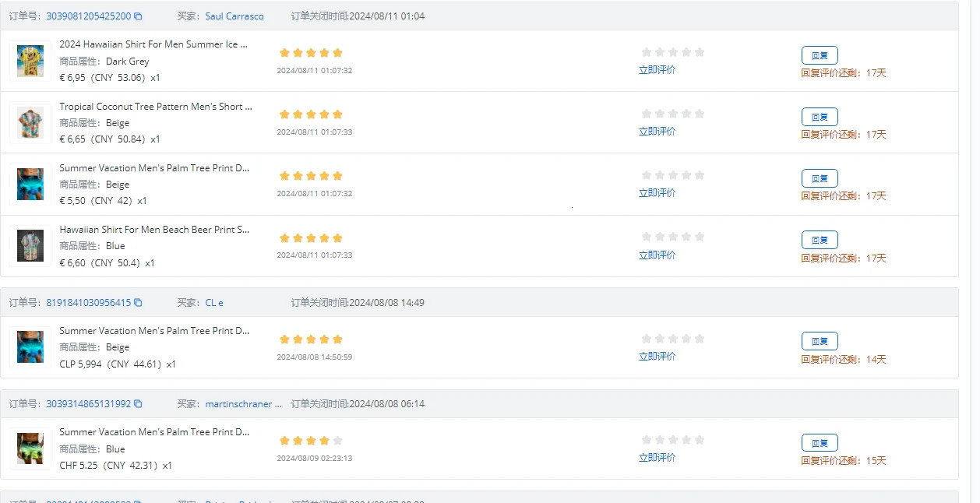The width and height of the screenshot is (980, 503).
Task: Open buyer martinschraner profile link
Action: (242, 404)
